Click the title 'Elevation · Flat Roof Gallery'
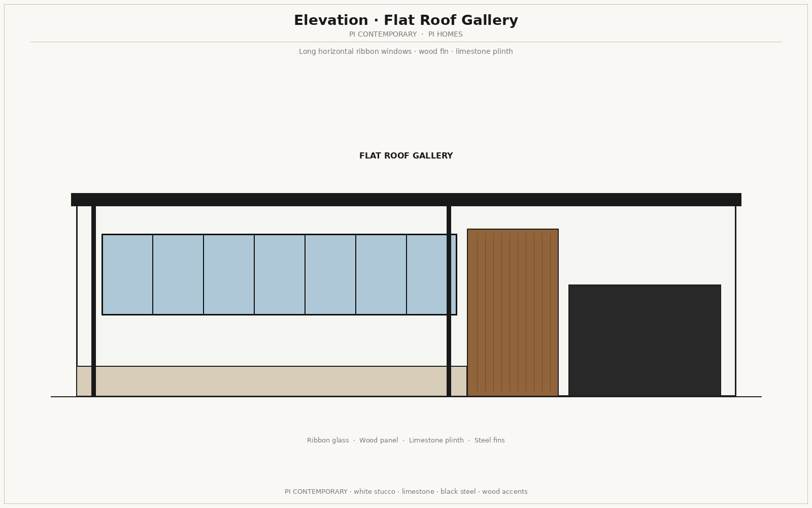The width and height of the screenshot is (812, 508). [x=406, y=20]
